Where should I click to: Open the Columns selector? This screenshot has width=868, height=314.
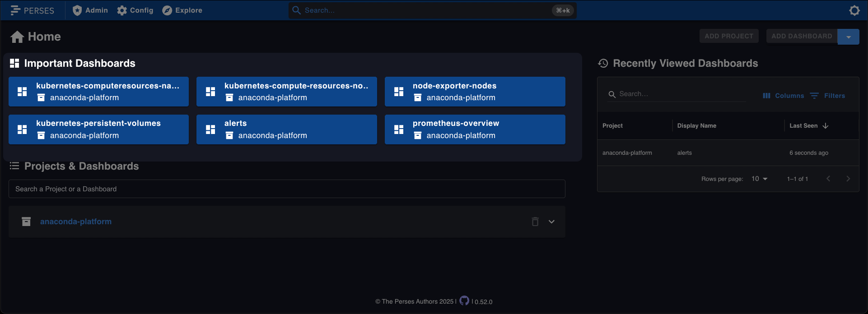coord(783,96)
